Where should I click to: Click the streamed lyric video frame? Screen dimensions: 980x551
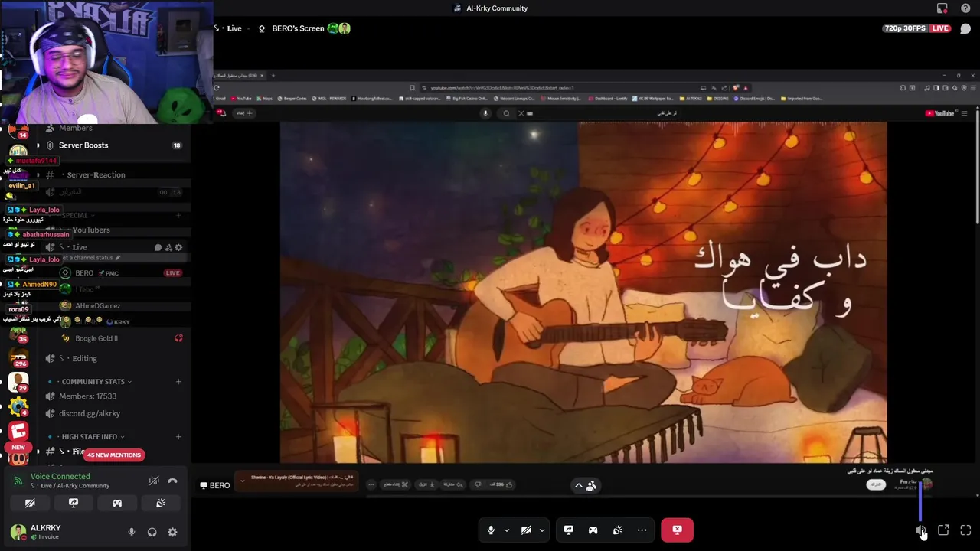[583, 292]
